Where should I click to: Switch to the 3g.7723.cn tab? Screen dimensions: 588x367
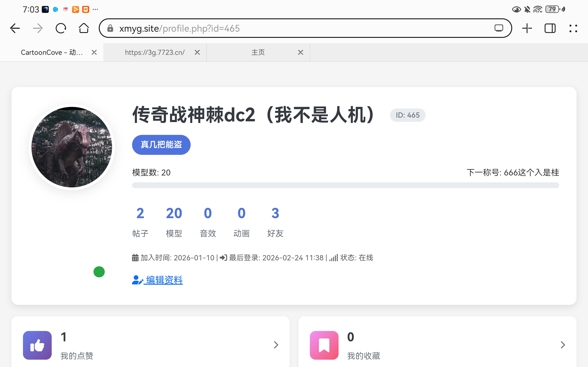pyautogui.click(x=155, y=53)
